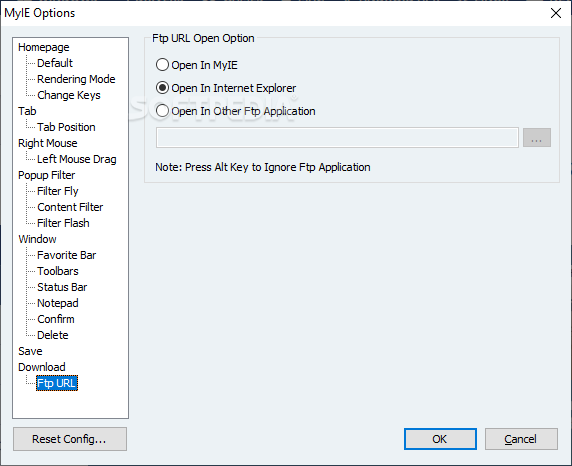
Task: Click the Cancel button
Action: (521, 439)
